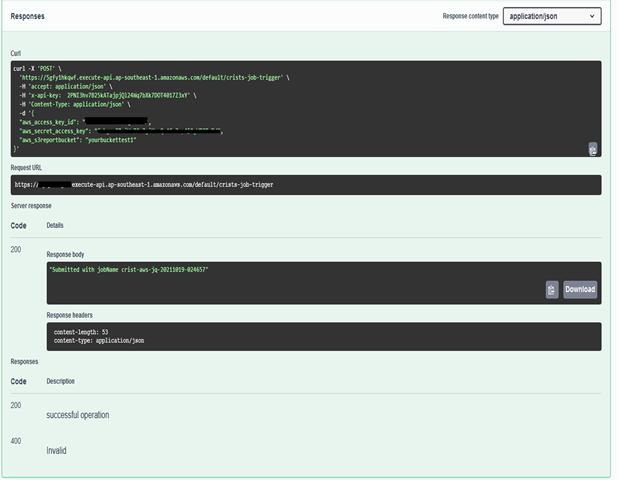Click the 'successful operation' description
This screenshot has width=618, height=481.
click(x=77, y=414)
